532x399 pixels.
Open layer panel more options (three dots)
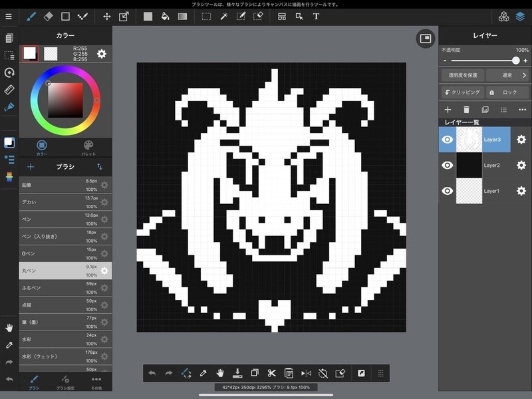tap(523, 110)
